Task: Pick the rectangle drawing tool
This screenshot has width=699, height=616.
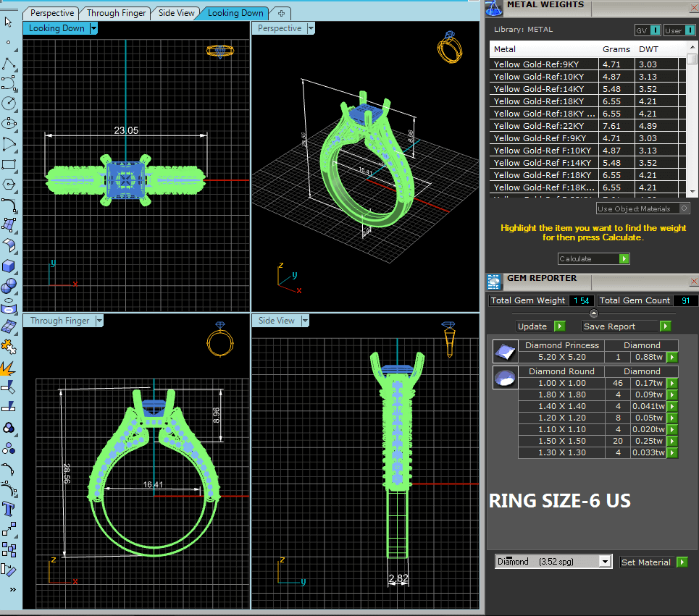Action: (x=9, y=164)
